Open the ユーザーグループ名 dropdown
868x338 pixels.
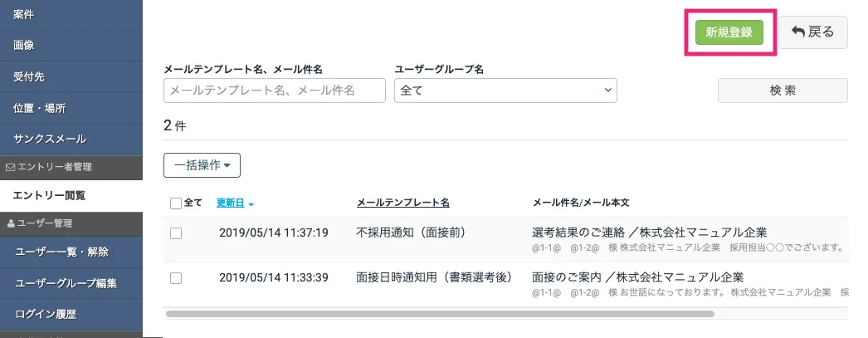505,91
